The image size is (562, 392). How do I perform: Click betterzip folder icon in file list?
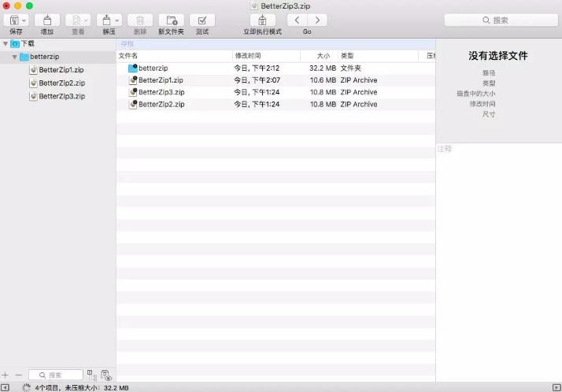click(133, 68)
